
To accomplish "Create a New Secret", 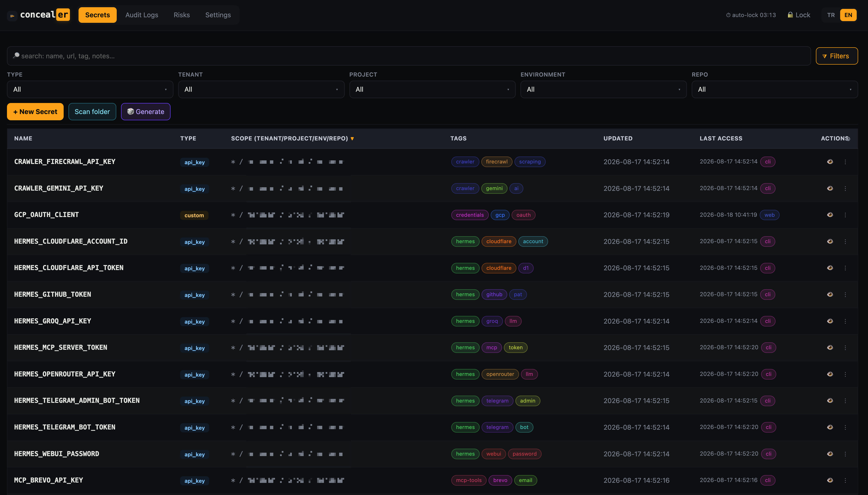I will coord(35,112).
